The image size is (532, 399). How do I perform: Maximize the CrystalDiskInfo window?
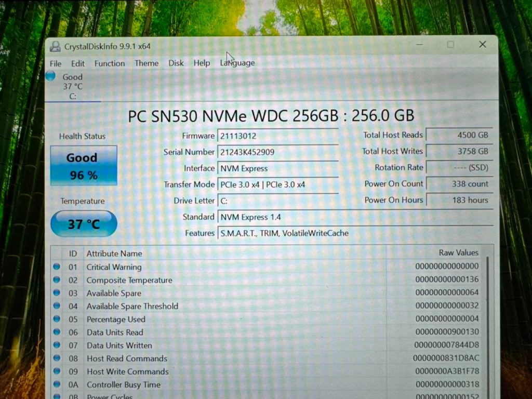[450, 45]
